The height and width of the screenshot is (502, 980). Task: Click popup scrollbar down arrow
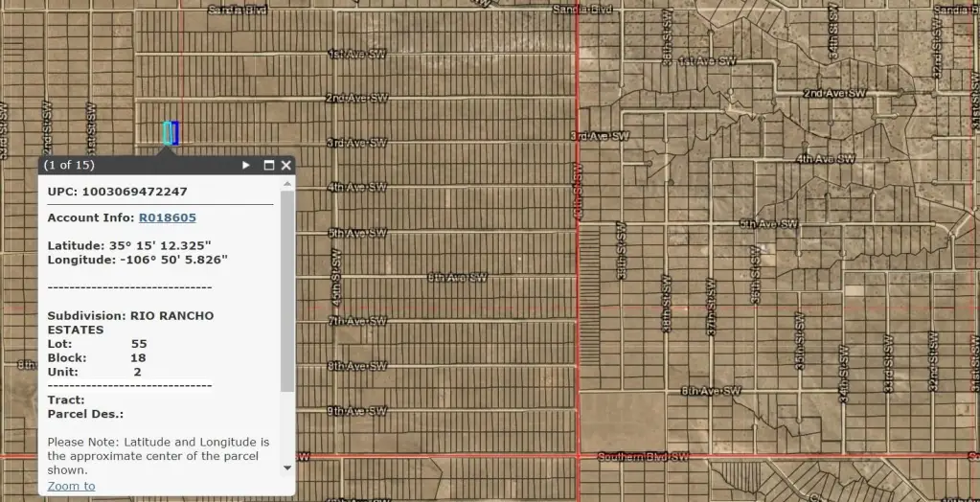coord(287,468)
